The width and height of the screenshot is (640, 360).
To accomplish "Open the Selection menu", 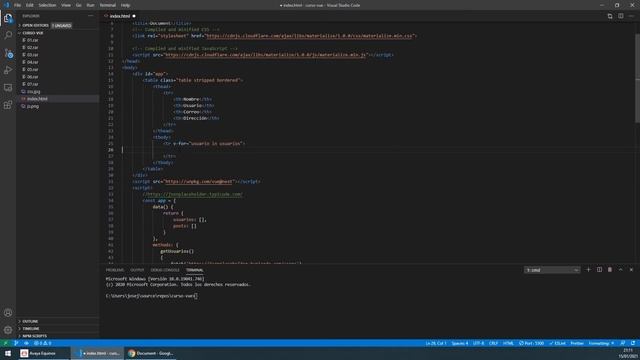I will [x=47, y=5].
